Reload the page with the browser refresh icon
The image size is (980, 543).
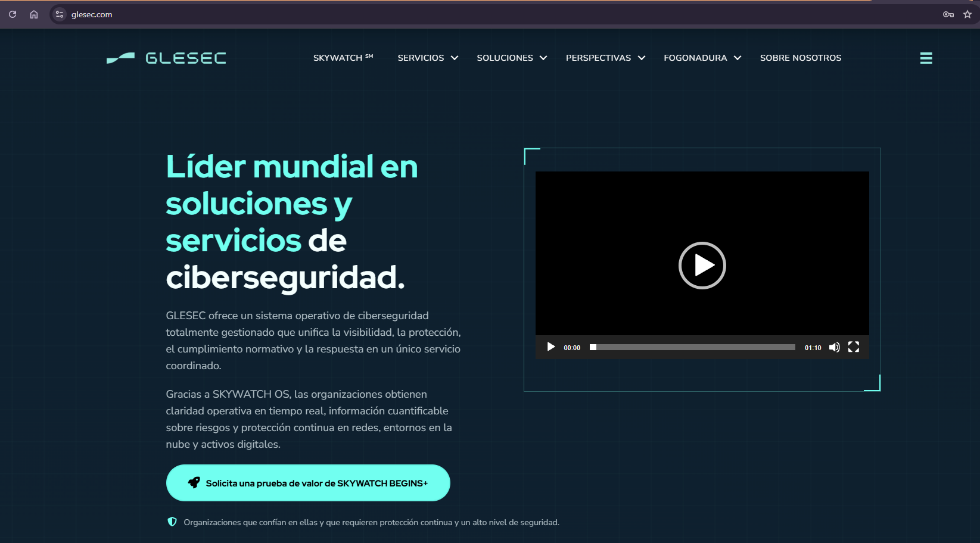pyautogui.click(x=13, y=14)
